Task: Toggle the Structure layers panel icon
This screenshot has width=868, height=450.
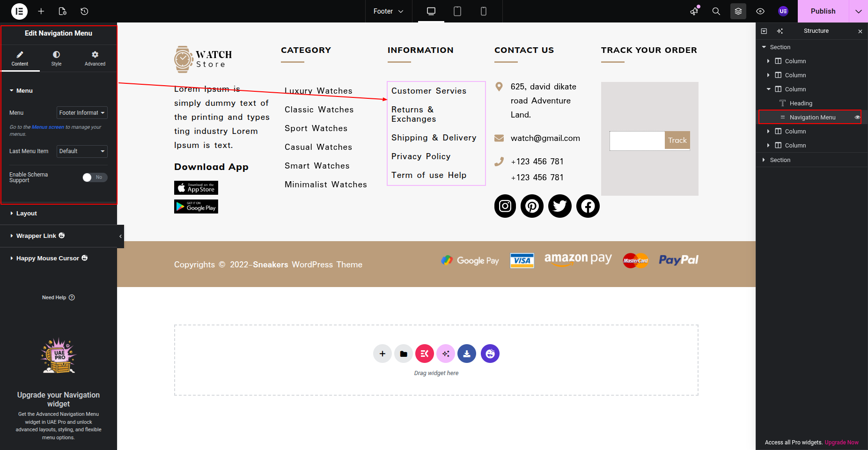Action: (x=738, y=11)
